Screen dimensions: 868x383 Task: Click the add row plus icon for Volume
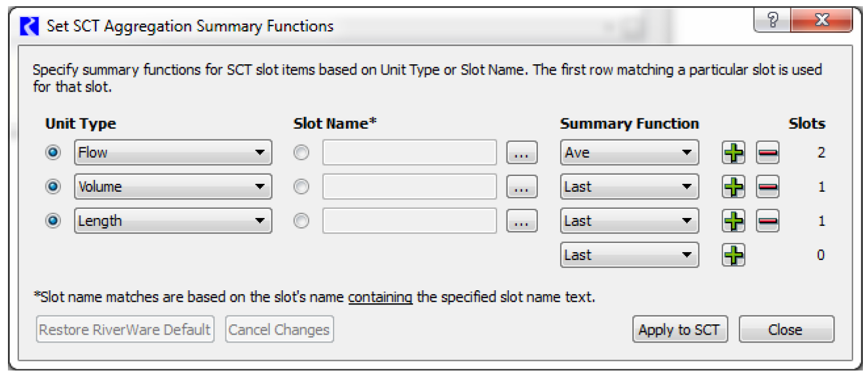click(734, 187)
